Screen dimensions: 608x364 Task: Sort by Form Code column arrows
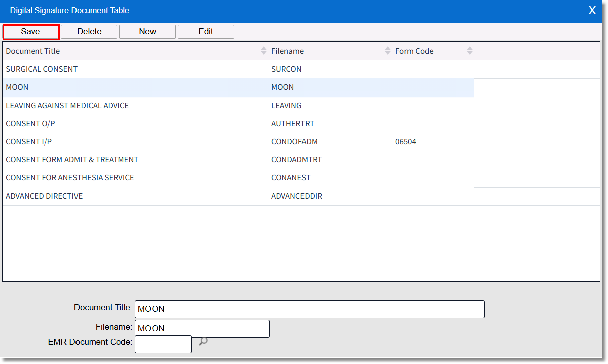[470, 51]
